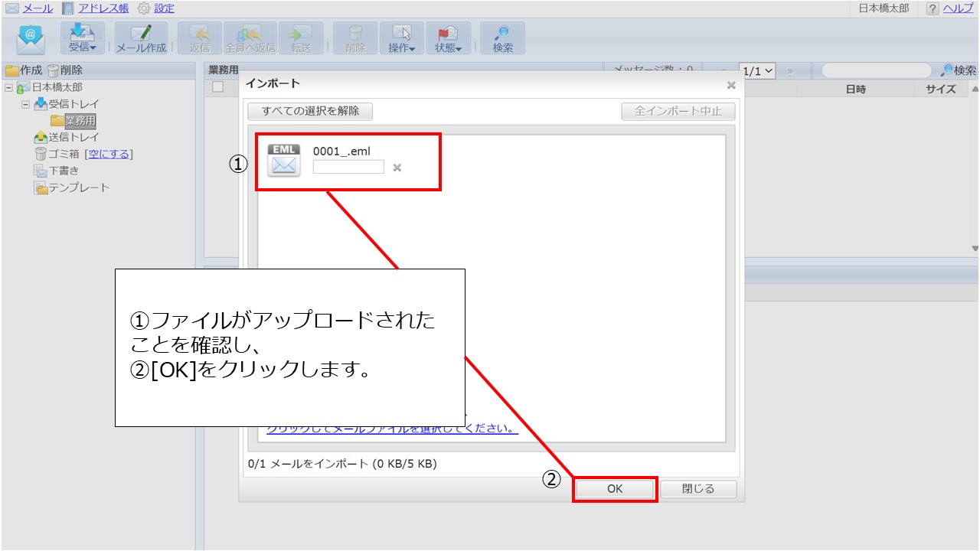Sort messages by 日時 column

click(856, 90)
